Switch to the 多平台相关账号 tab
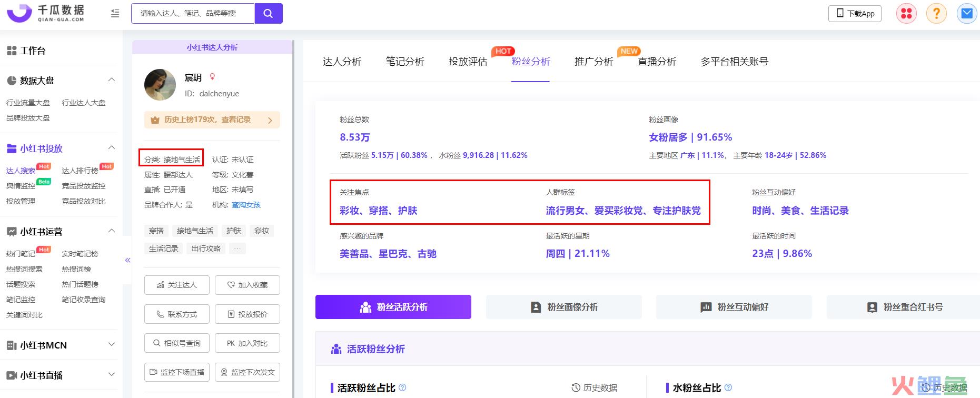 coord(734,62)
